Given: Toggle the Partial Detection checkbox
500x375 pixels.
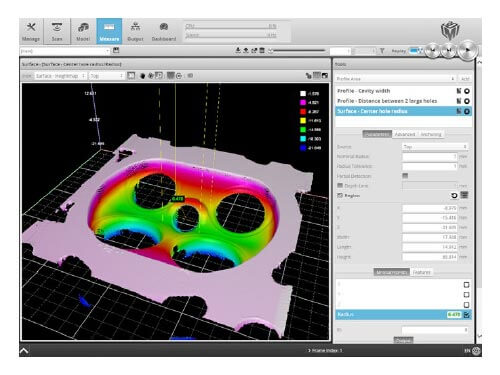Looking at the screenshot, I should click(x=405, y=176).
